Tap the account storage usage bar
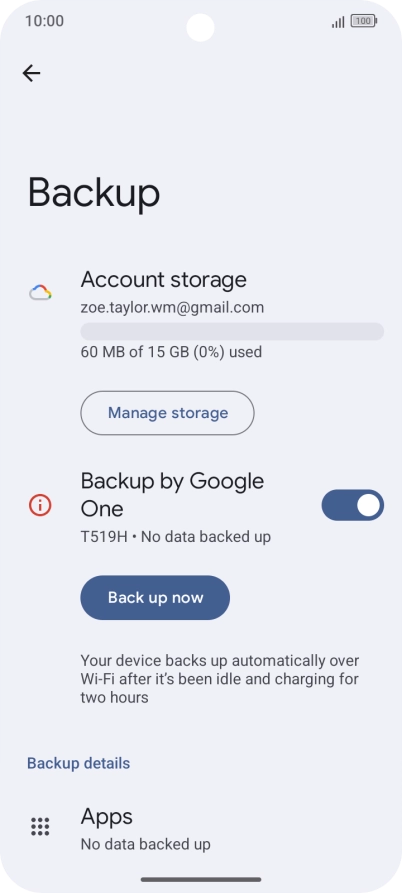 [x=232, y=331]
